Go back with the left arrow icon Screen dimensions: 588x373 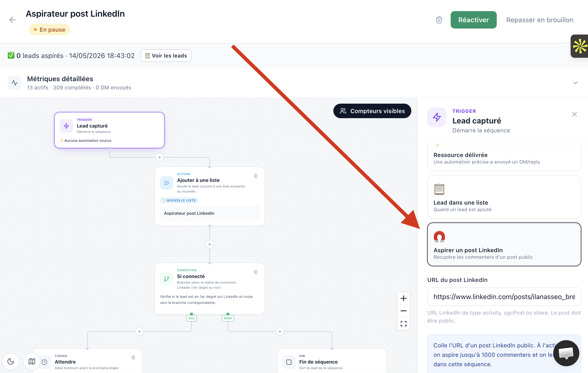click(x=13, y=20)
